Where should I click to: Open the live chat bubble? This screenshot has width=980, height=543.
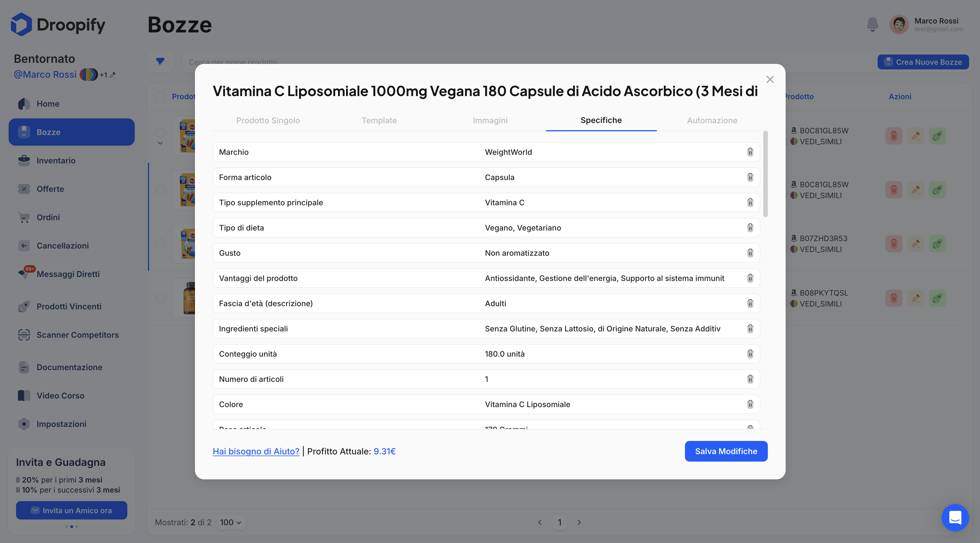point(955,517)
